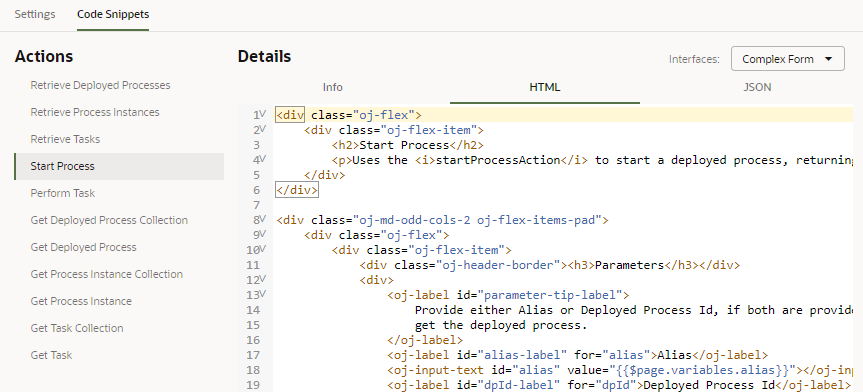Click the 'startProcessAction' text on line 4
863x392 pixels.
coord(498,160)
